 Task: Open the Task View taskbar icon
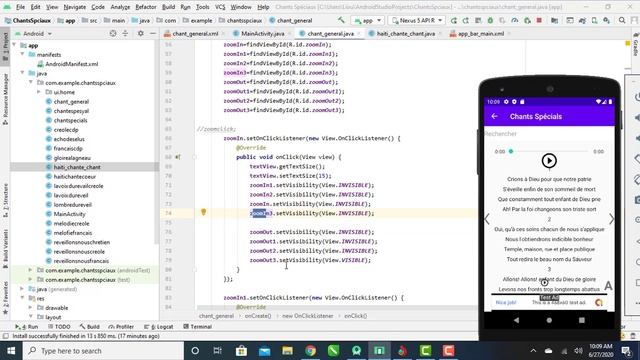click(218, 351)
